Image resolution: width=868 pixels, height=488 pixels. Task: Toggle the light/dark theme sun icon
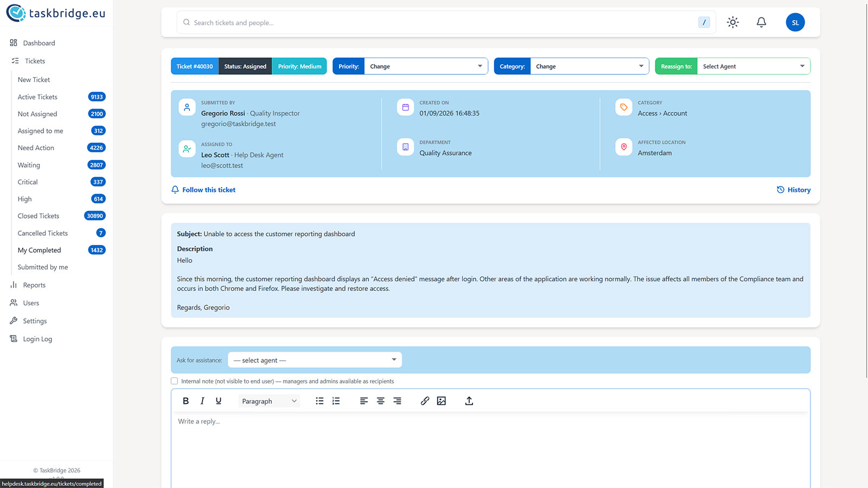click(x=733, y=22)
